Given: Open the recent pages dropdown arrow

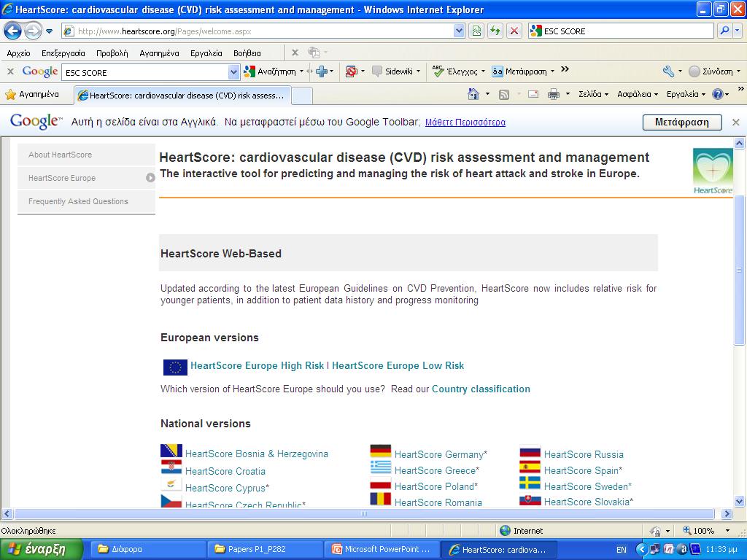Looking at the screenshot, I should [49, 32].
